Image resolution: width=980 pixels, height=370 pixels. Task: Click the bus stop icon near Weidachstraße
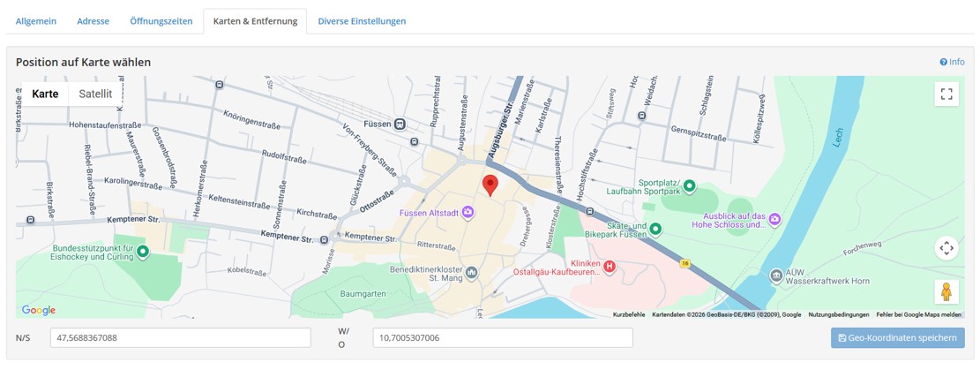(x=642, y=115)
